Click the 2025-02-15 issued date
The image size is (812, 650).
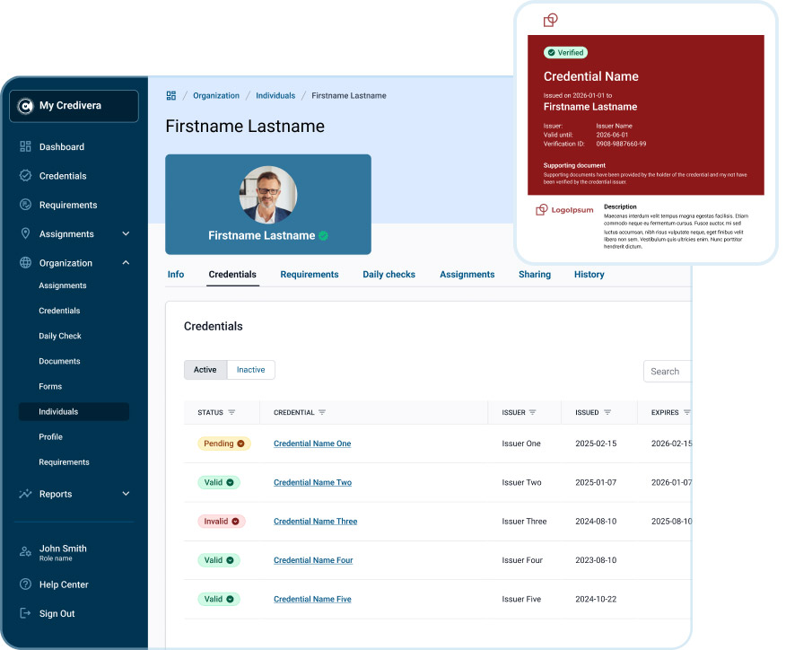click(596, 444)
